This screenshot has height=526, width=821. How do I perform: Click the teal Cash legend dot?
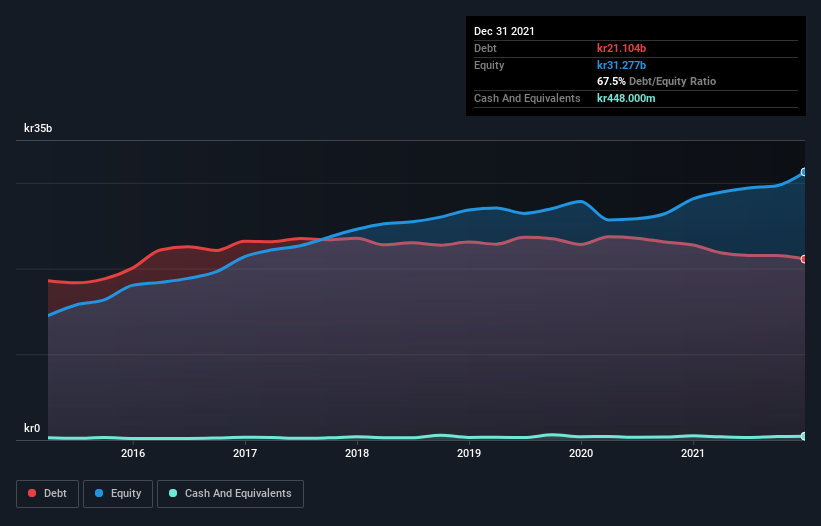coord(173,493)
